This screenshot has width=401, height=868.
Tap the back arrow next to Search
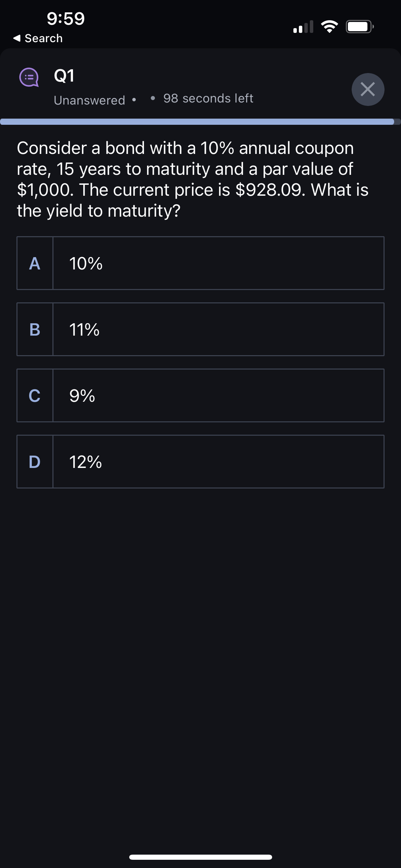pyautogui.click(x=17, y=38)
